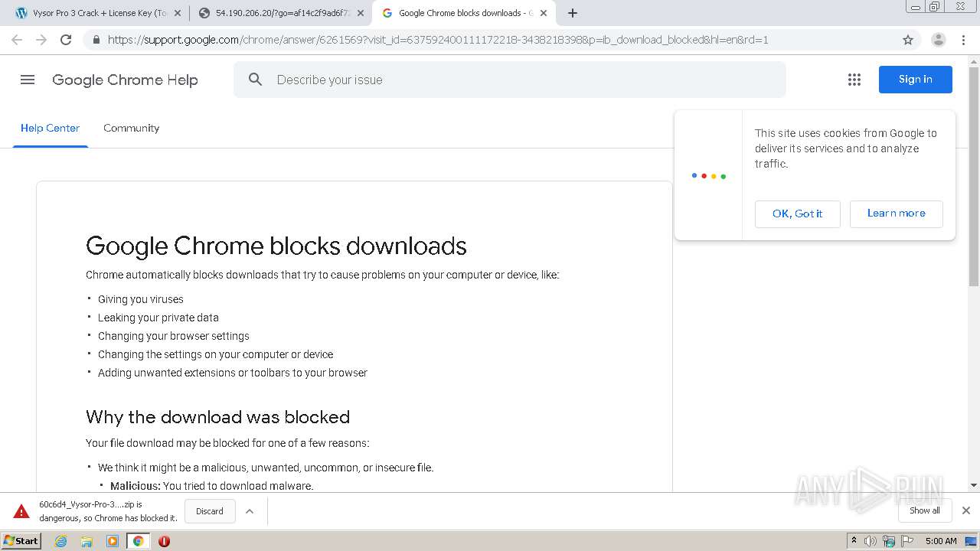This screenshot has width=980, height=551.
Task: Click scrollbar down arrow
Action: pos(974,485)
